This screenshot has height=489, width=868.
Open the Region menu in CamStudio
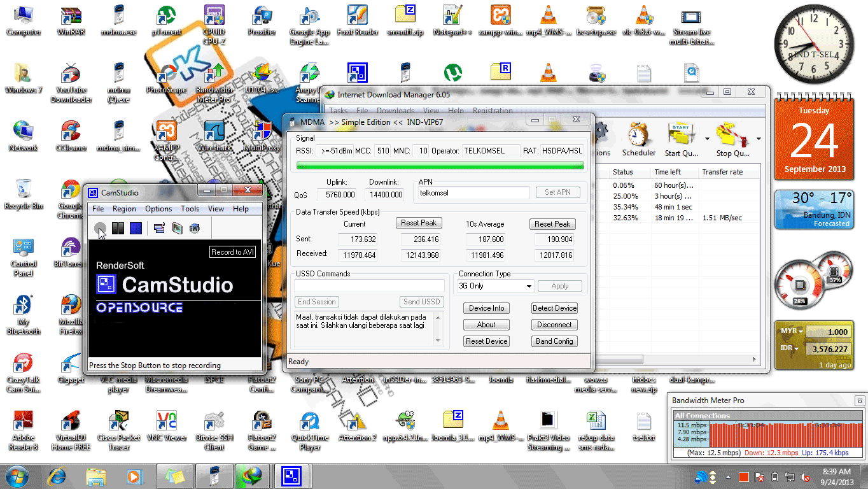[x=124, y=209]
